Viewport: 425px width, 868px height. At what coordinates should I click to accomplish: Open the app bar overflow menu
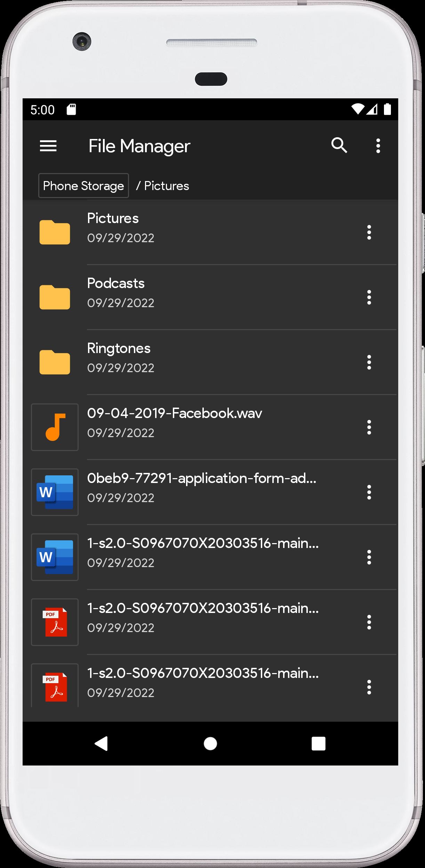[378, 146]
